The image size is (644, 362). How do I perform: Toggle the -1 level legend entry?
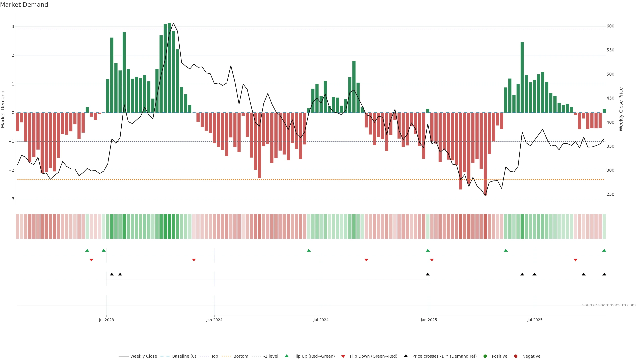coord(271,356)
